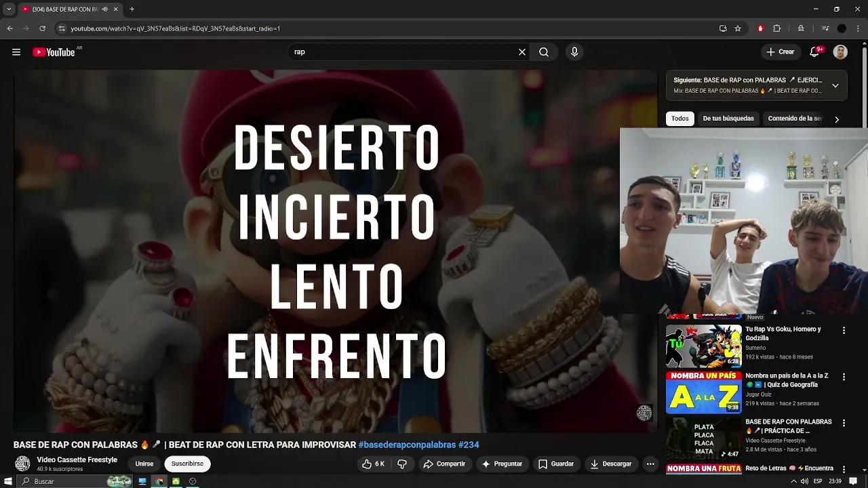Open options for Tu Rap Vs Goku video
This screenshot has height=488, width=868.
[844, 331]
